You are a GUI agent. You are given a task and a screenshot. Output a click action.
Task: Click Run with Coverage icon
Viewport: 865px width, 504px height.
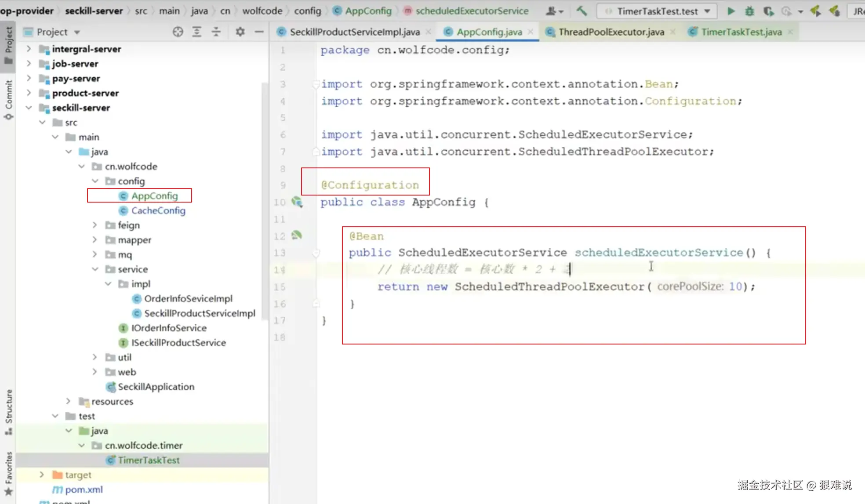click(x=768, y=11)
